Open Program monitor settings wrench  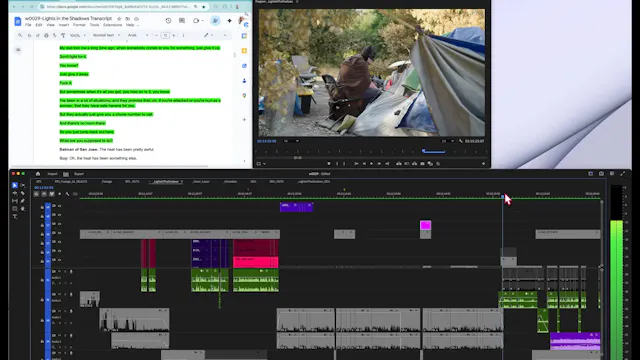pos(461,141)
